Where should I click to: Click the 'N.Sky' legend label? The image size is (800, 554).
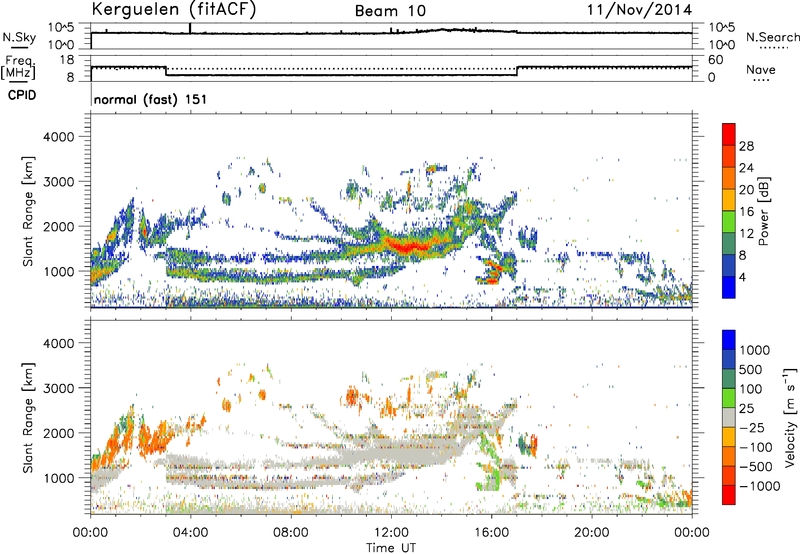[x=19, y=37]
